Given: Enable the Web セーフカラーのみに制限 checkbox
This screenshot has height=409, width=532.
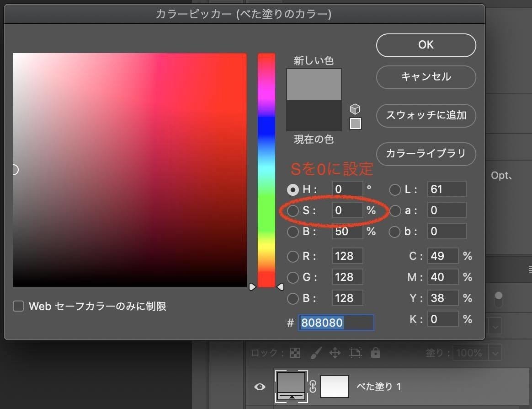Looking at the screenshot, I should pyautogui.click(x=18, y=306).
